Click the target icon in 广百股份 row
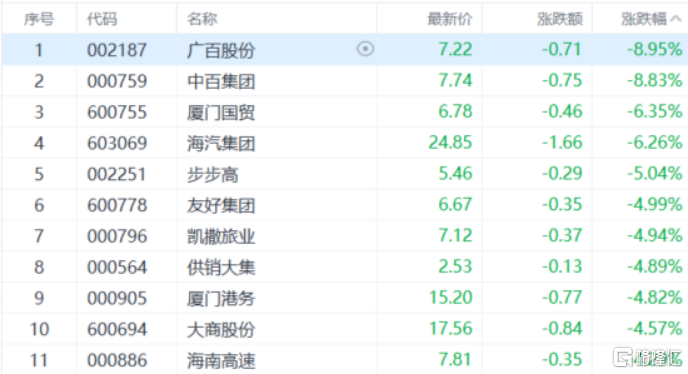Screen dimensions: 688x374 (x=366, y=49)
